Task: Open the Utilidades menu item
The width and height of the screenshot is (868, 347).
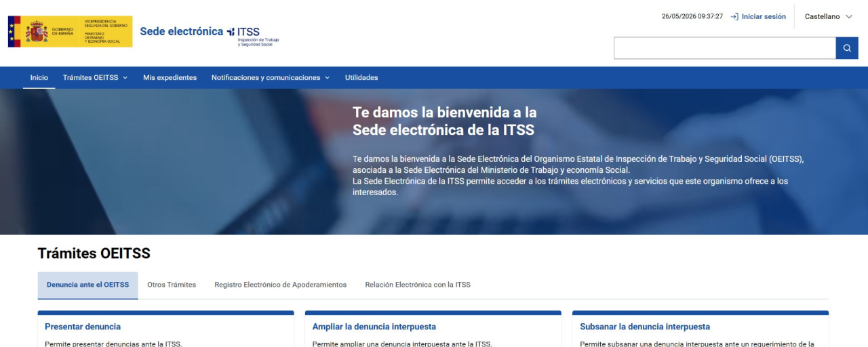Action: coord(361,77)
